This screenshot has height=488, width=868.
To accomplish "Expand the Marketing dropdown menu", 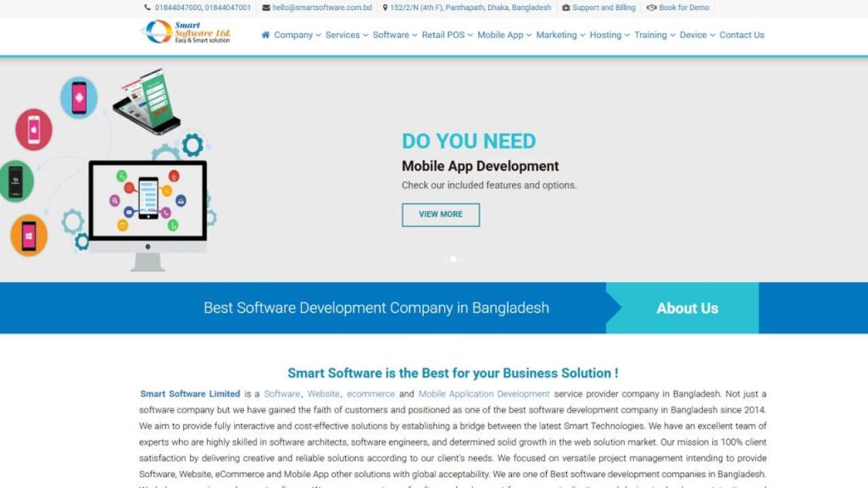I will (x=560, y=35).
